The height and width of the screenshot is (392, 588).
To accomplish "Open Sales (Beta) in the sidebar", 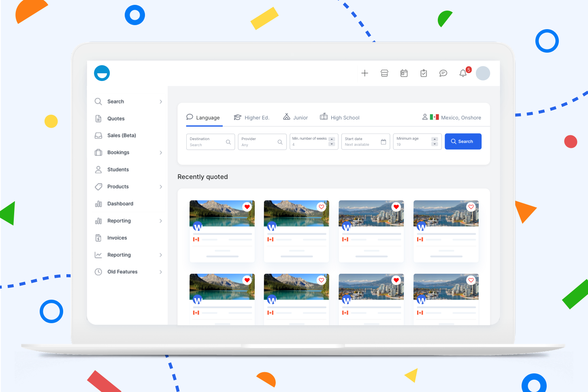I will pyautogui.click(x=121, y=136).
